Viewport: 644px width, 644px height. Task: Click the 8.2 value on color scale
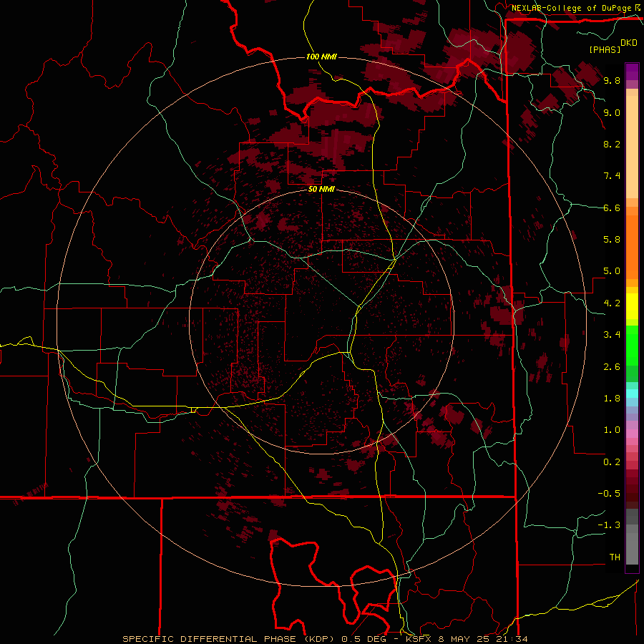(612, 144)
